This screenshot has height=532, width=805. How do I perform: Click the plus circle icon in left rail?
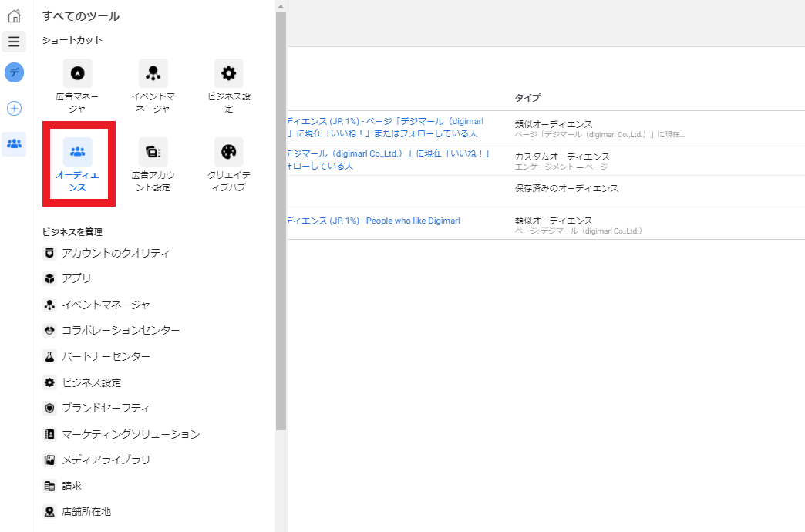click(14, 109)
